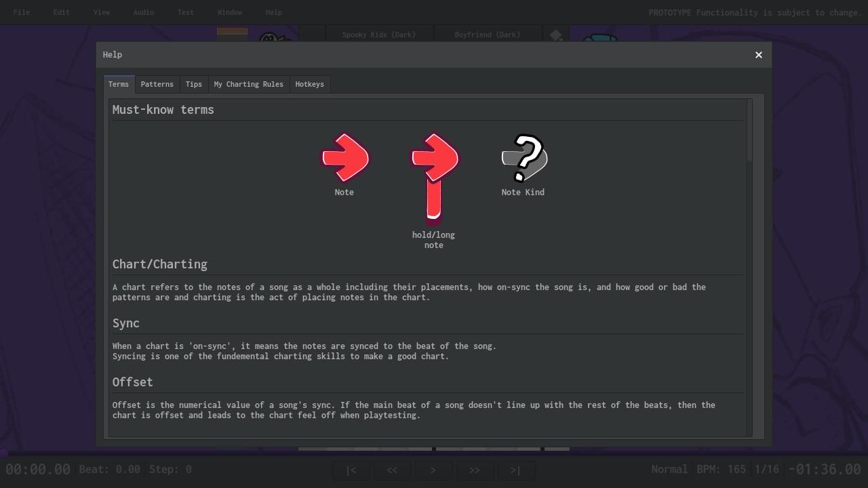The height and width of the screenshot is (488, 868).
Task: Click the Offset heading
Action: pos(133,382)
